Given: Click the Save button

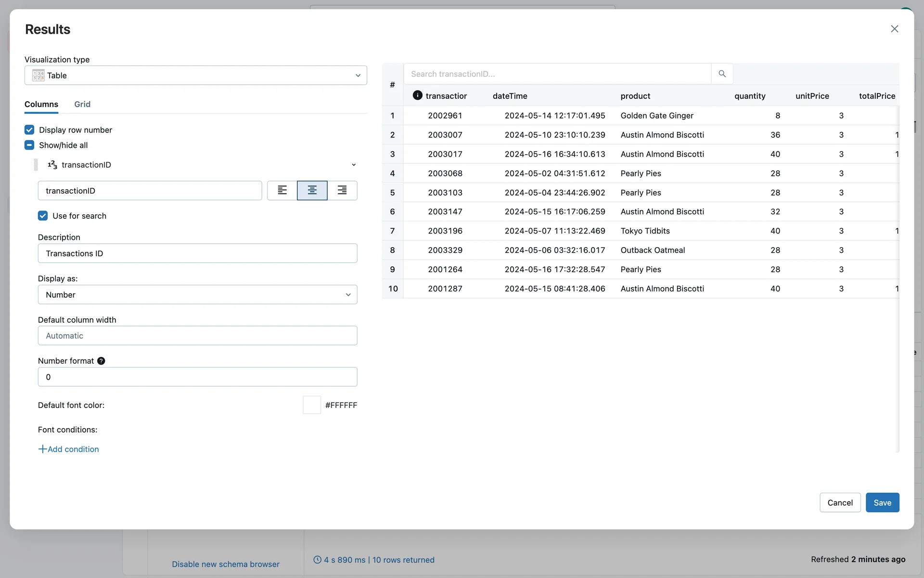Looking at the screenshot, I should click(x=882, y=502).
